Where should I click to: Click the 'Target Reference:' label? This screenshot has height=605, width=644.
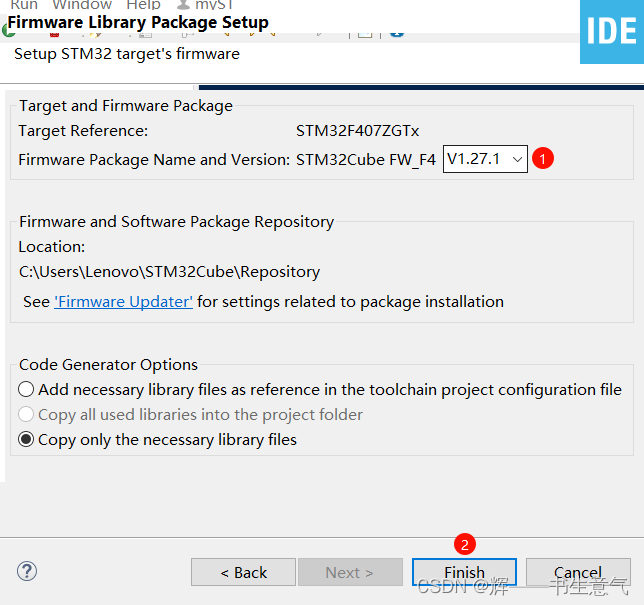(x=83, y=131)
